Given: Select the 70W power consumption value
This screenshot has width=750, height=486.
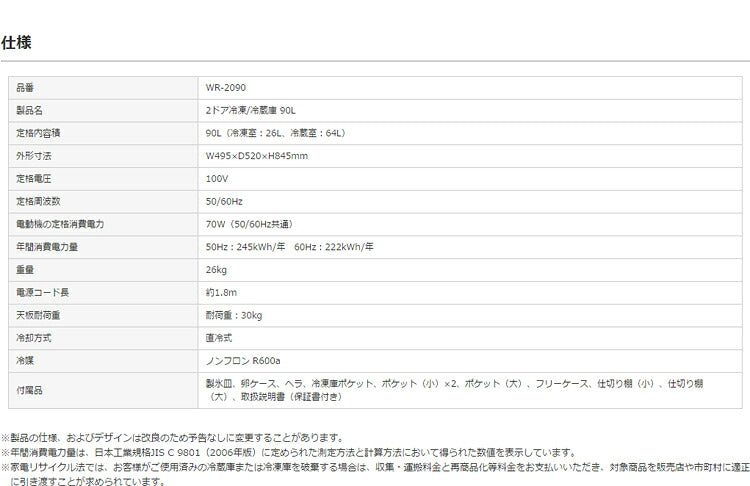Looking at the screenshot, I should point(248,224).
